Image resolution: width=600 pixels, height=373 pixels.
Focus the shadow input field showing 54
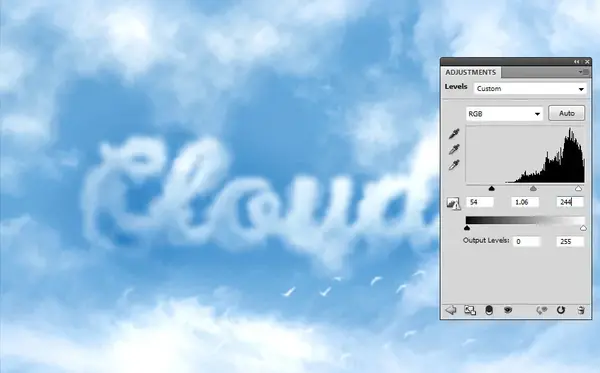[480, 202]
